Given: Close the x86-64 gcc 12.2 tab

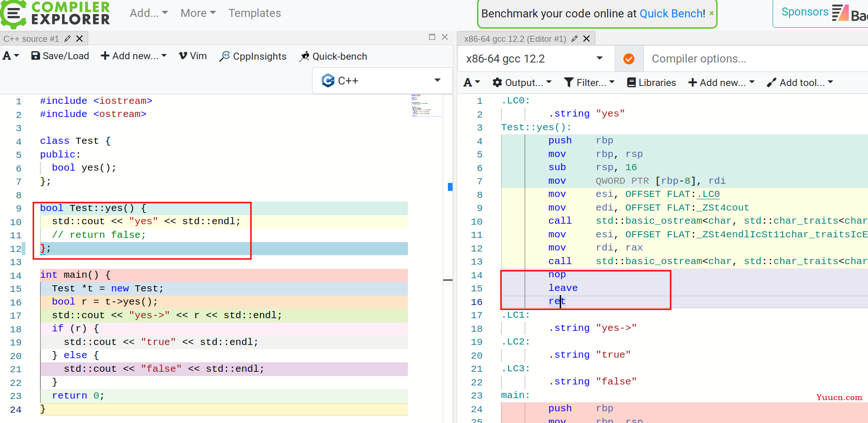Looking at the screenshot, I should click(586, 39).
